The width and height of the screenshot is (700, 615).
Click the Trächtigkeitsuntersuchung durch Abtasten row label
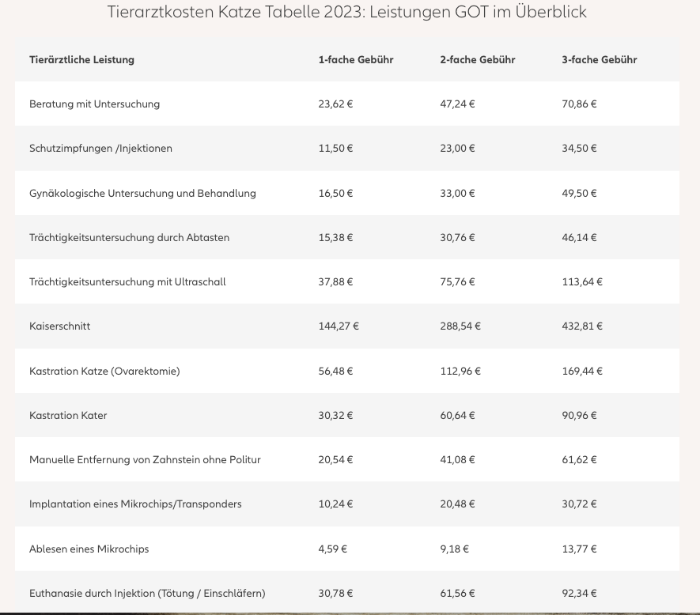click(x=130, y=237)
